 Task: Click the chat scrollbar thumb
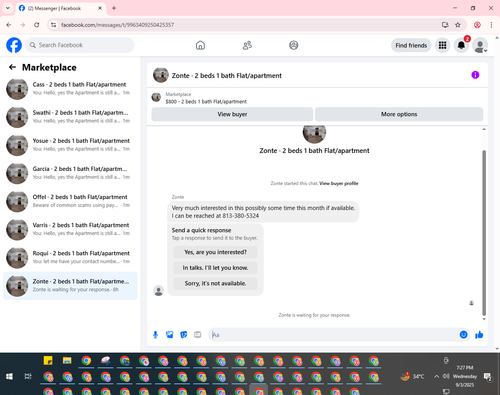484,233
